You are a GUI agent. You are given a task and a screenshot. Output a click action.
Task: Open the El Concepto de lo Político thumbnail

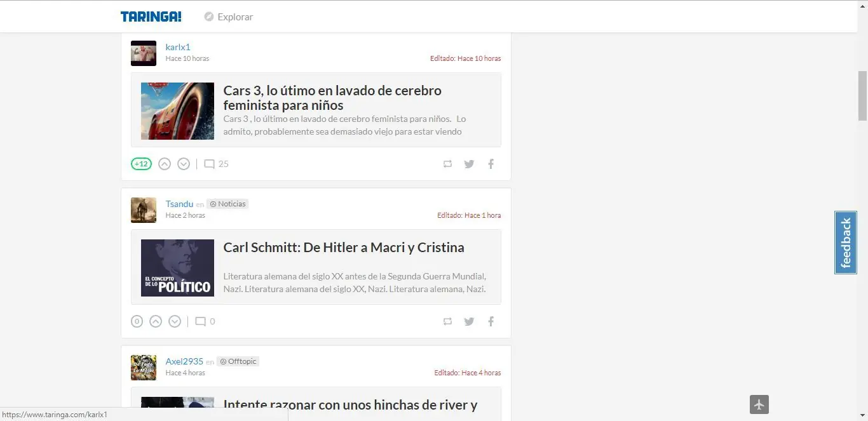[177, 268]
